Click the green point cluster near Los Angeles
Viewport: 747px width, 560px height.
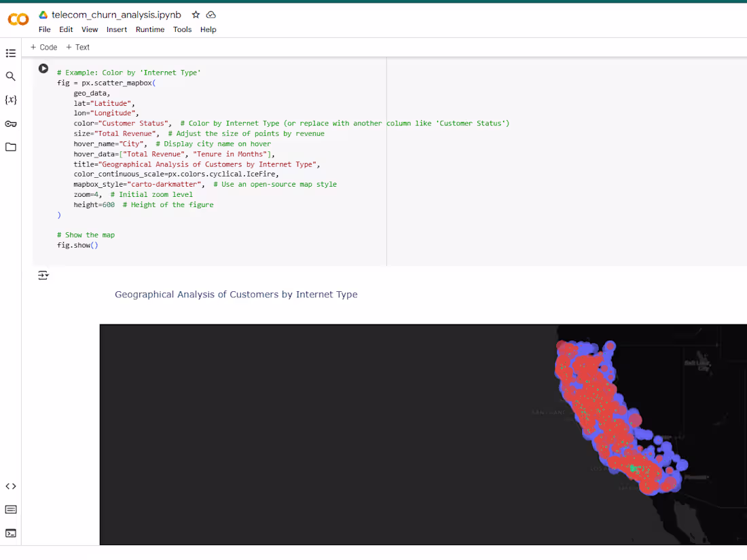tap(634, 469)
